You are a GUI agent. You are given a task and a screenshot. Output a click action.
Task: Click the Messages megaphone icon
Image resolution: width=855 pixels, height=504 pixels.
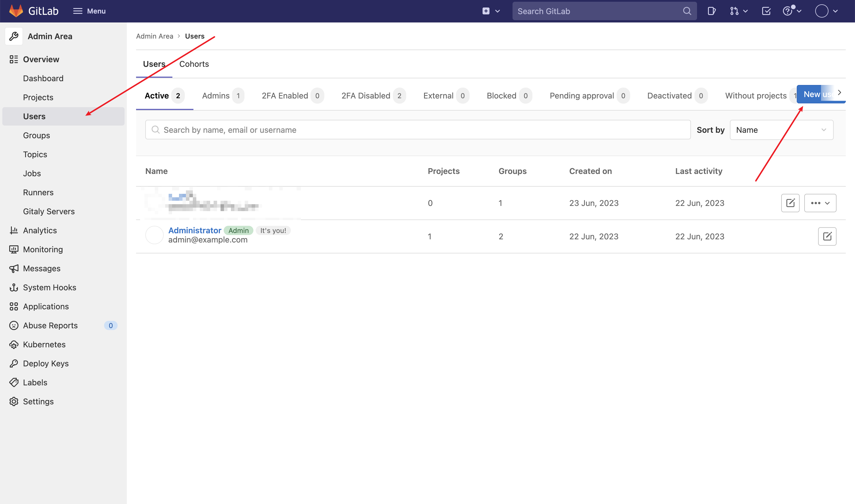coord(14,269)
